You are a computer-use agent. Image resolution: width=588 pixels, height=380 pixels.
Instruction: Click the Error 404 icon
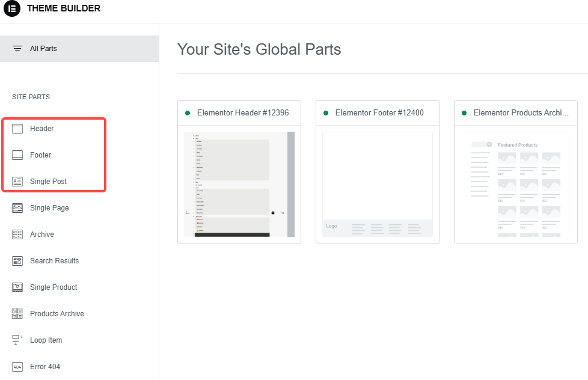coord(17,367)
